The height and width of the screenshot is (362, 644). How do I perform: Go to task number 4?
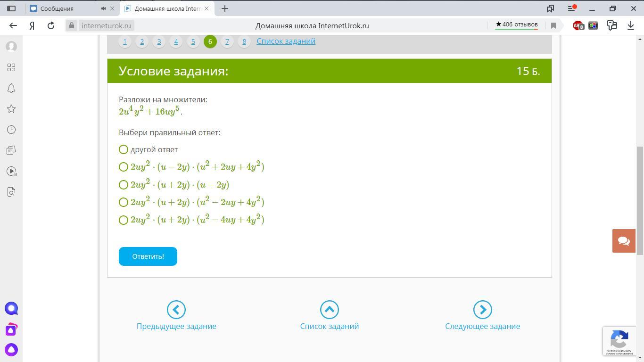176,41
